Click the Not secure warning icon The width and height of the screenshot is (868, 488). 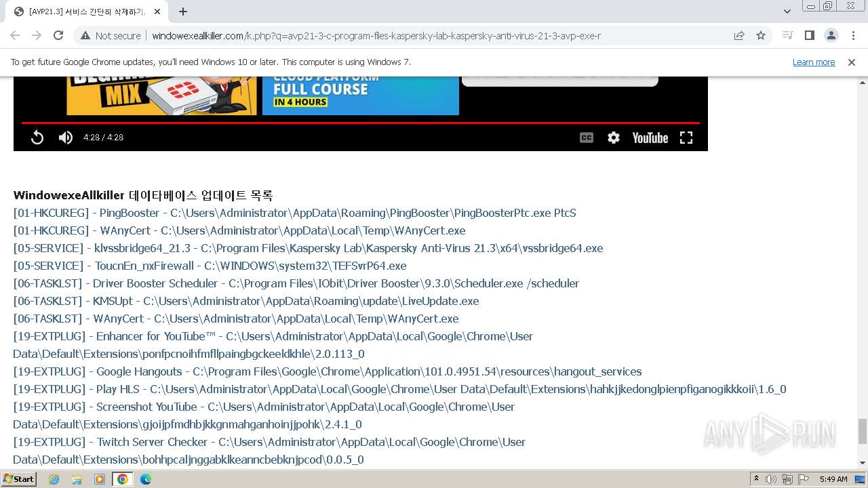[85, 36]
